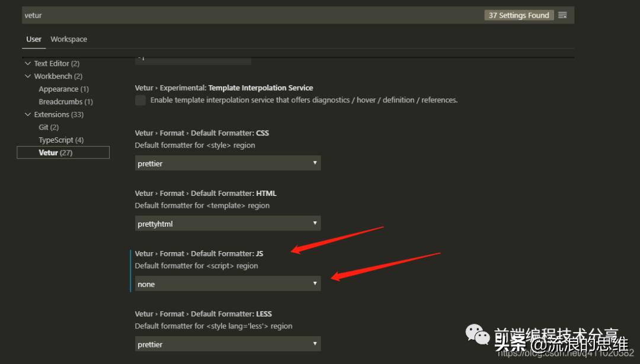
Task: Clear the settings search input icon
Action: point(562,15)
